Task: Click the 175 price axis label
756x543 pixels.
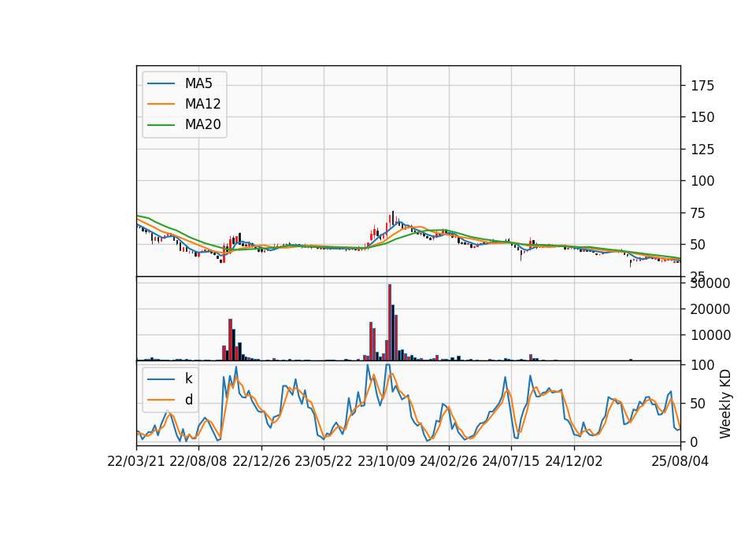Action: coord(702,86)
